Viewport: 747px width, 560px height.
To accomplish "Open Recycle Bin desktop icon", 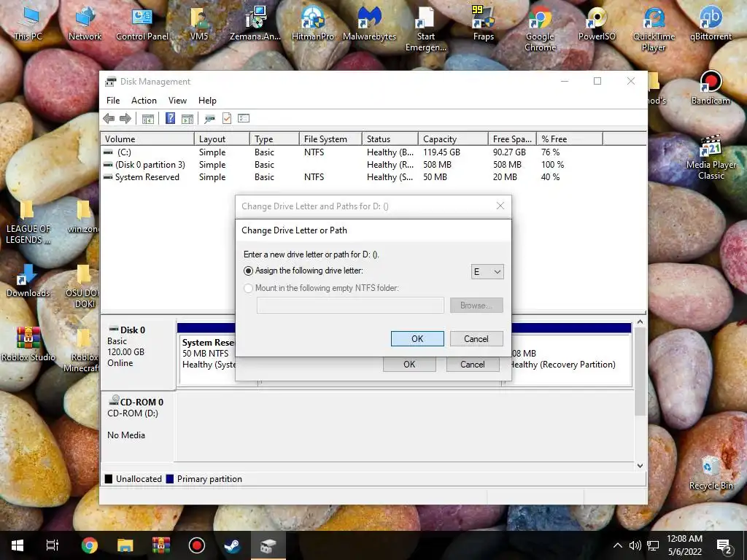I will tap(711, 472).
